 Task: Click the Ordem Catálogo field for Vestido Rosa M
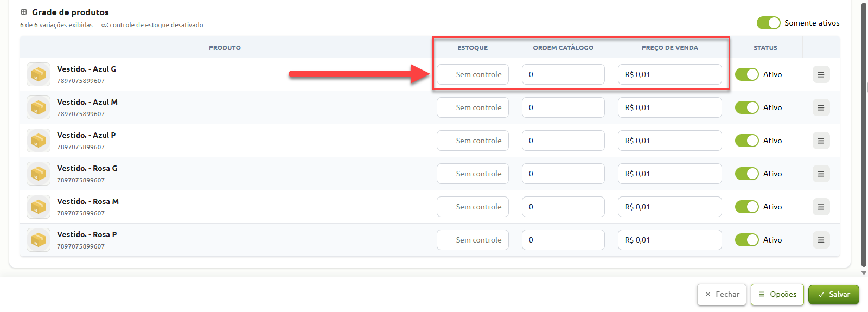[x=563, y=207]
